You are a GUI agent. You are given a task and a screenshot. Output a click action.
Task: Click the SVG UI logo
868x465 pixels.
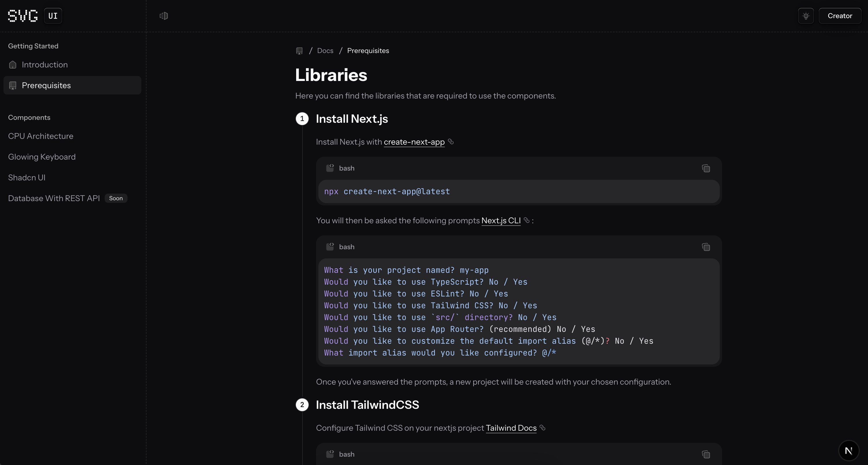[x=35, y=16]
